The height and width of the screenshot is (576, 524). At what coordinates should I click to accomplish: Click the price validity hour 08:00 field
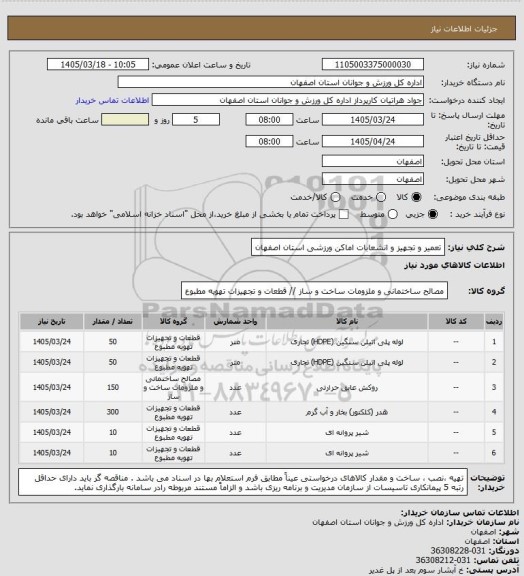click(269, 141)
